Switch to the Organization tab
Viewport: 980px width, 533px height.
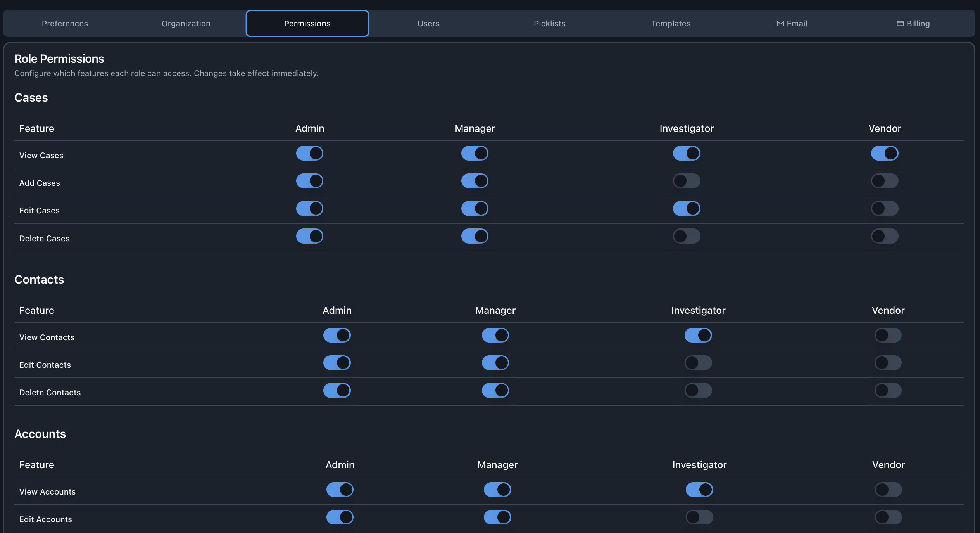(x=186, y=24)
